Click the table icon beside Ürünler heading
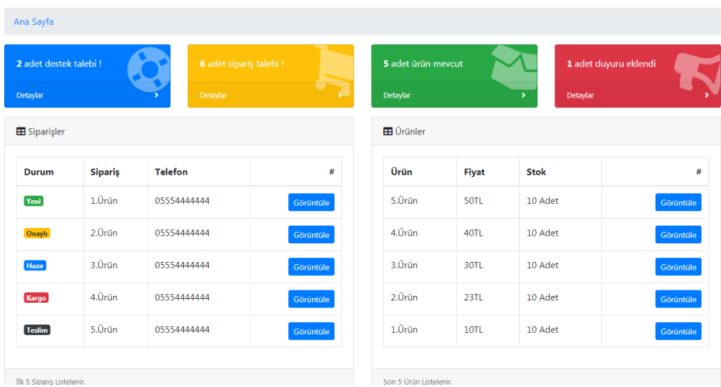721x387 pixels. [388, 131]
